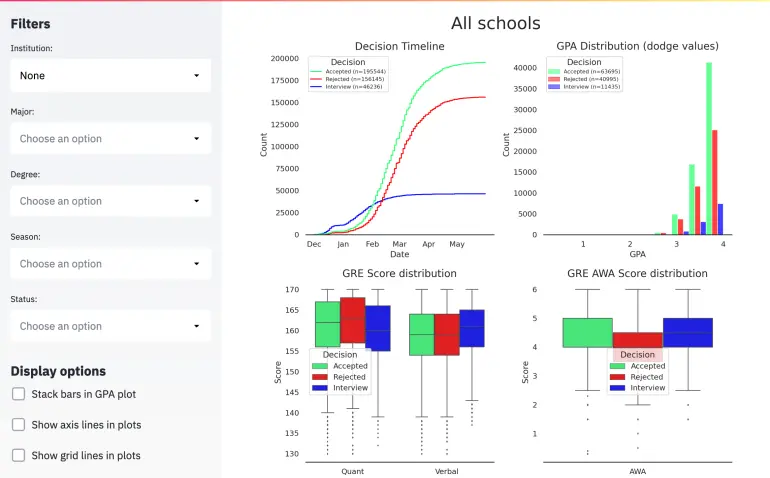Open the Institution dropdown showing None

pyautogui.click(x=110, y=76)
